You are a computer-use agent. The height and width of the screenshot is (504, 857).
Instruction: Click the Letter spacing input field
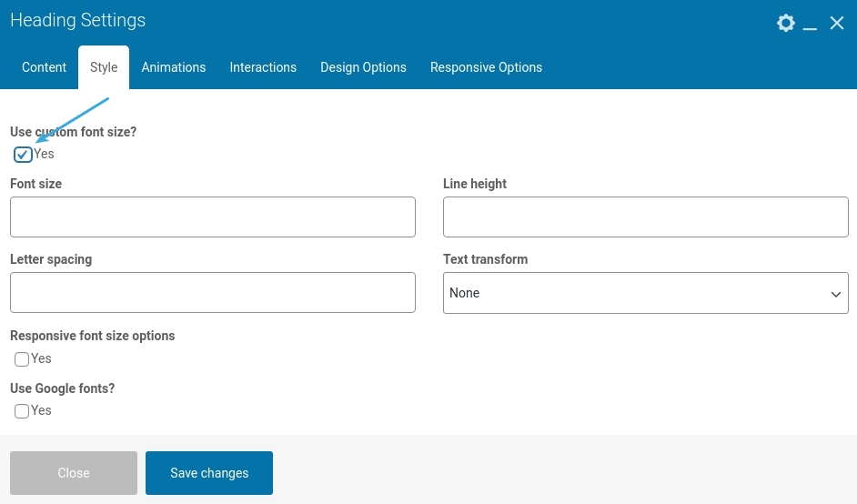[x=213, y=292]
